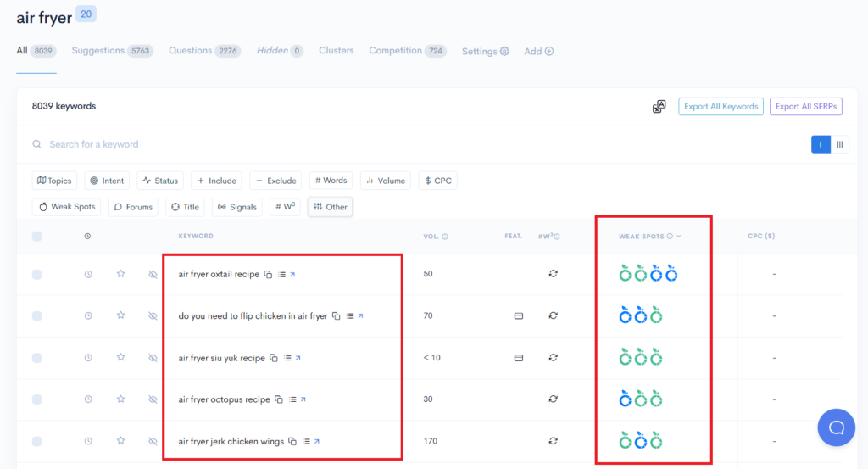The width and height of the screenshot is (868, 469).
Task: Click the translate icon beside Export All Keywords
Action: click(x=659, y=106)
